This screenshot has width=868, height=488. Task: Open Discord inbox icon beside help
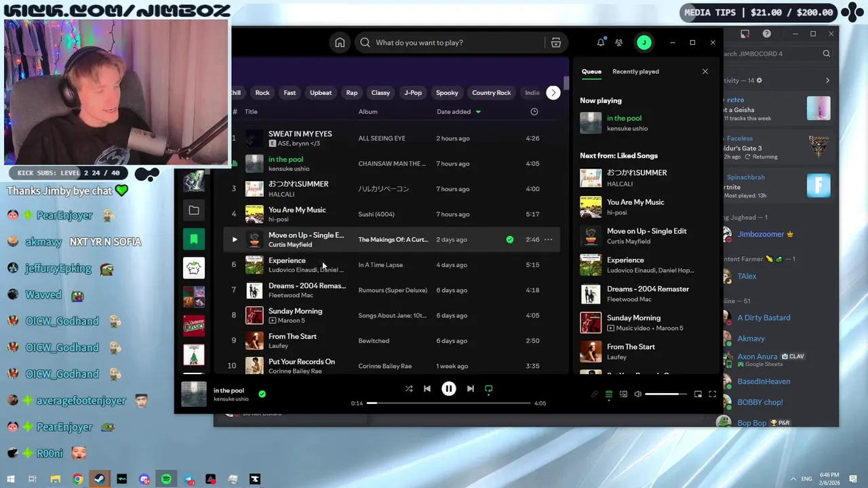tap(745, 34)
